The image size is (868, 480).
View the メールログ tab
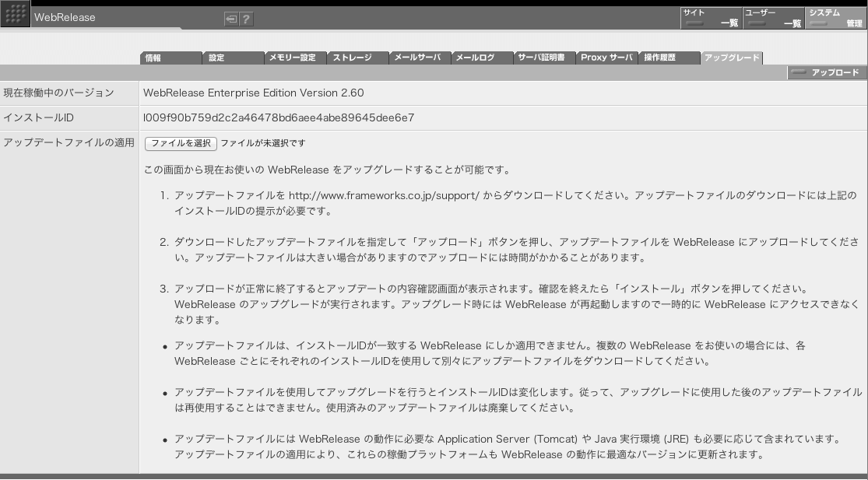[483, 58]
